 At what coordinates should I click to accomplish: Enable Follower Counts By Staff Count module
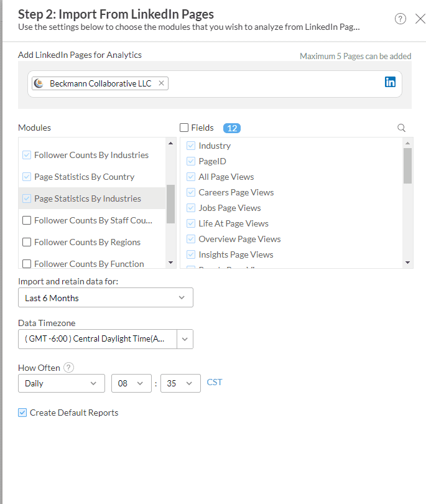[26, 220]
